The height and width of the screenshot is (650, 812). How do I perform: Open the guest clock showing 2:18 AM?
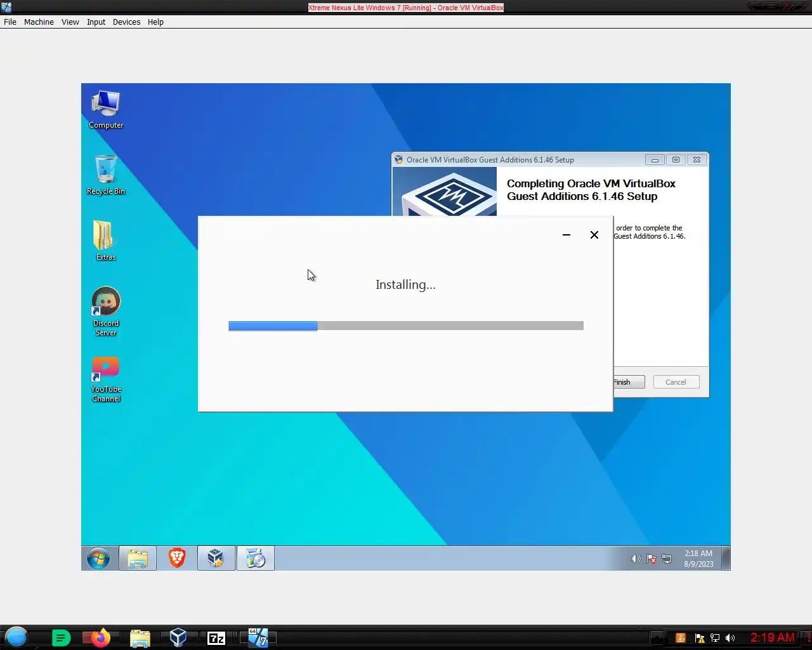pos(698,559)
